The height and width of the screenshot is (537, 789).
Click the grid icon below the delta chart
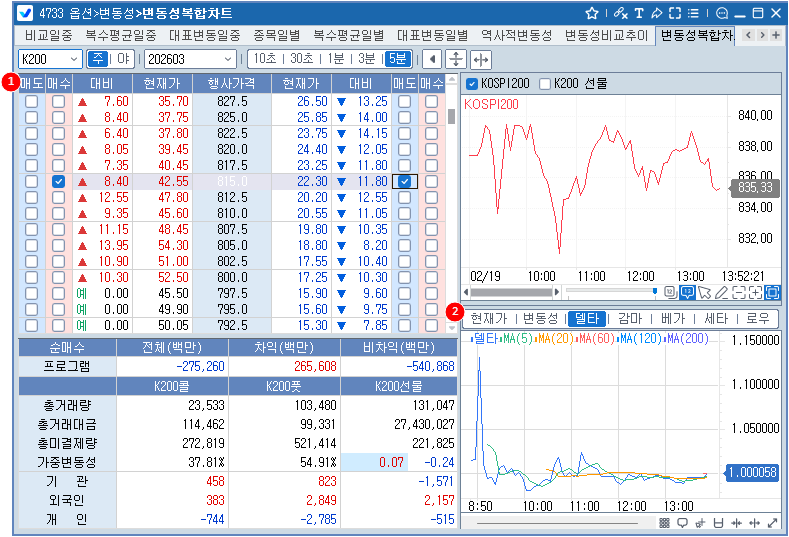pyautogui.click(x=664, y=523)
